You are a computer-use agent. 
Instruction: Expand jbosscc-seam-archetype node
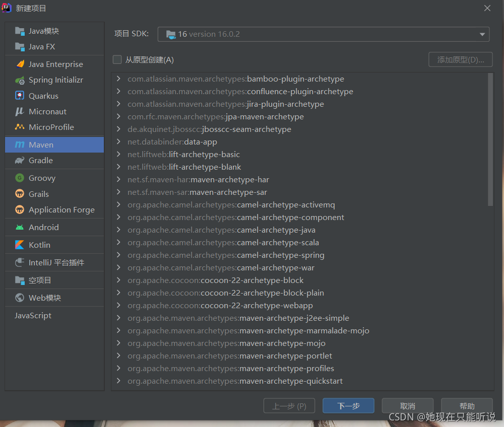[118, 129]
